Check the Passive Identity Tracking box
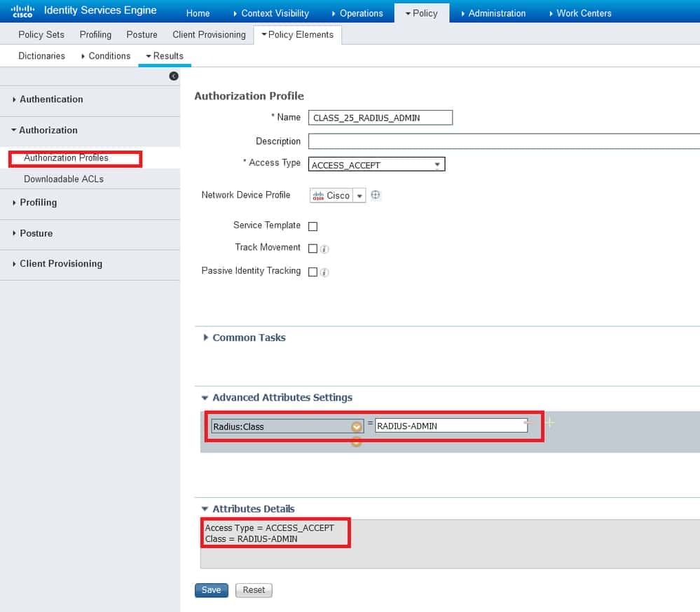 [313, 272]
